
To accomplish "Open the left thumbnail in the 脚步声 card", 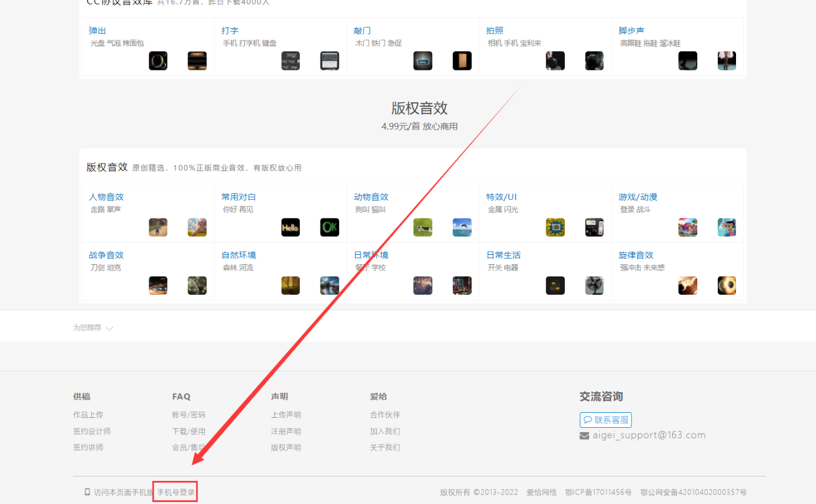I will (688, 61).
